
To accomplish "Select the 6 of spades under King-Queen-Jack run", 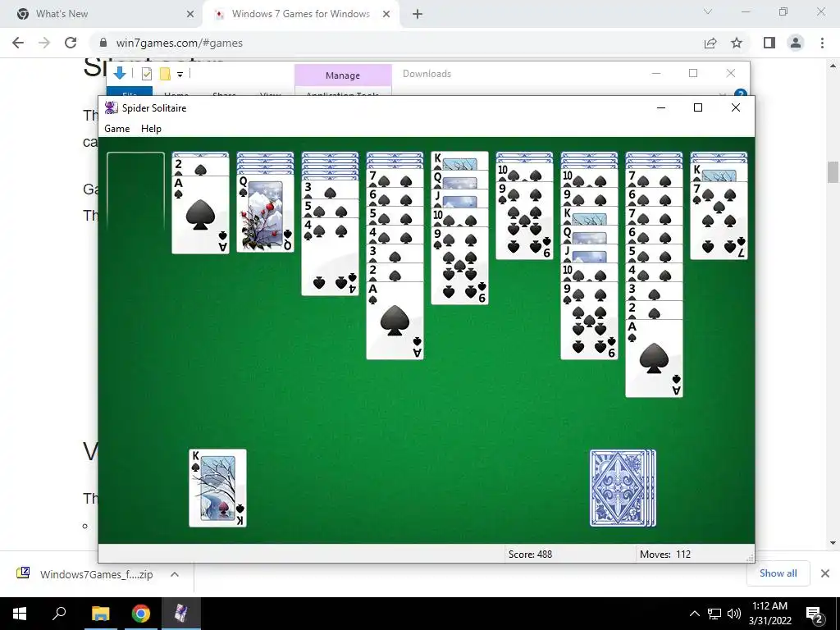I will click(459, 266).
